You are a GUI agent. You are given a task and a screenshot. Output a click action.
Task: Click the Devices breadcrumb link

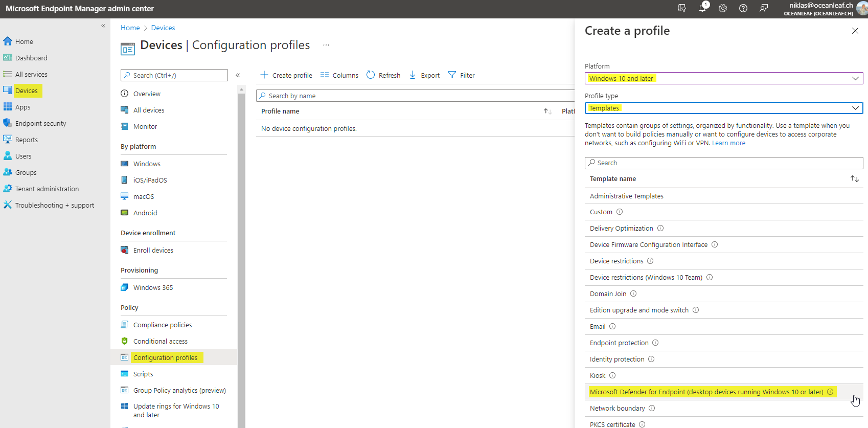pos(163,28)
